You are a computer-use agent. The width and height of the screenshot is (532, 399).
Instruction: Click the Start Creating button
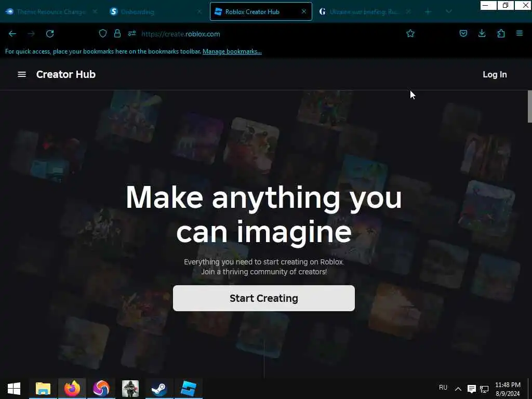263,298
